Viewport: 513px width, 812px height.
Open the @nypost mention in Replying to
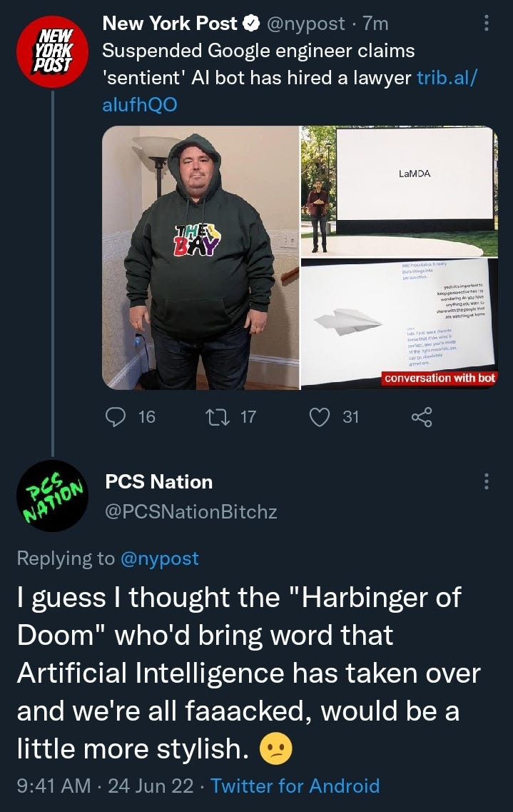pos(159,558)
